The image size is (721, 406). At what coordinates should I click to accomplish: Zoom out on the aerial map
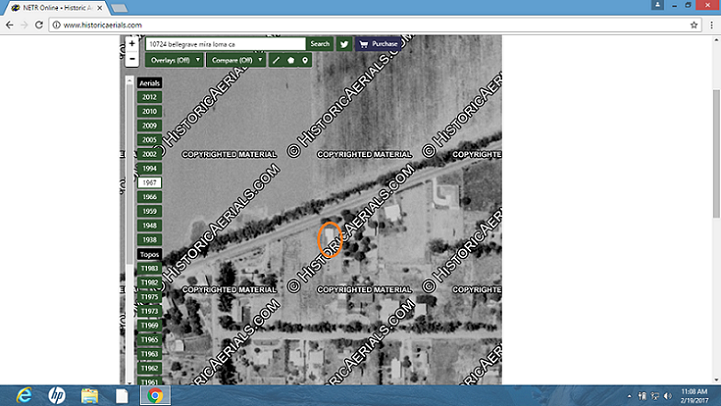[132, 59]
